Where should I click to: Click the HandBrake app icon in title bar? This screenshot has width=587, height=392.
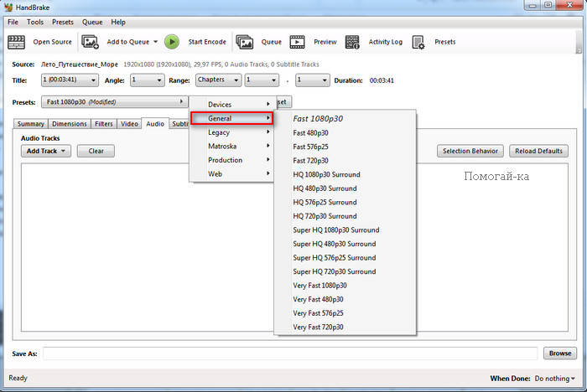(x=8, y=7)
